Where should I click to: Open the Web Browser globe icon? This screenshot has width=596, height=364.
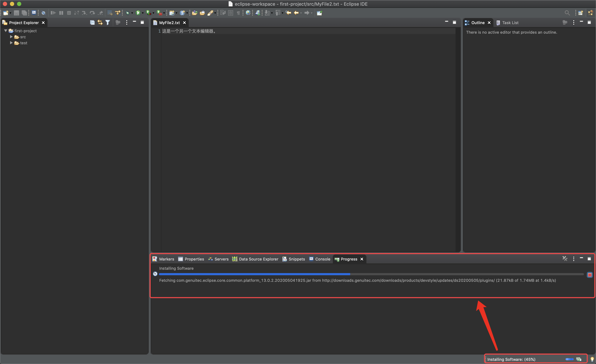pyautogui.click(x=248, y=13)
